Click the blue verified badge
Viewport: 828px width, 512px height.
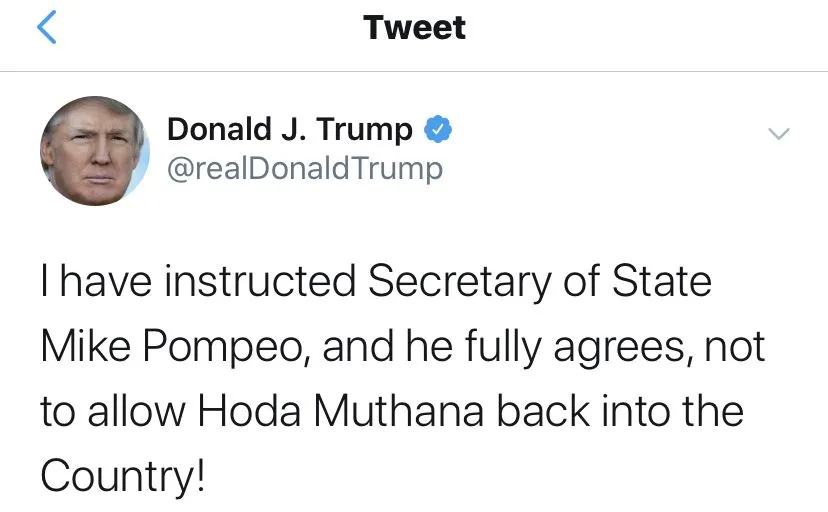click(x=437, y=129)
